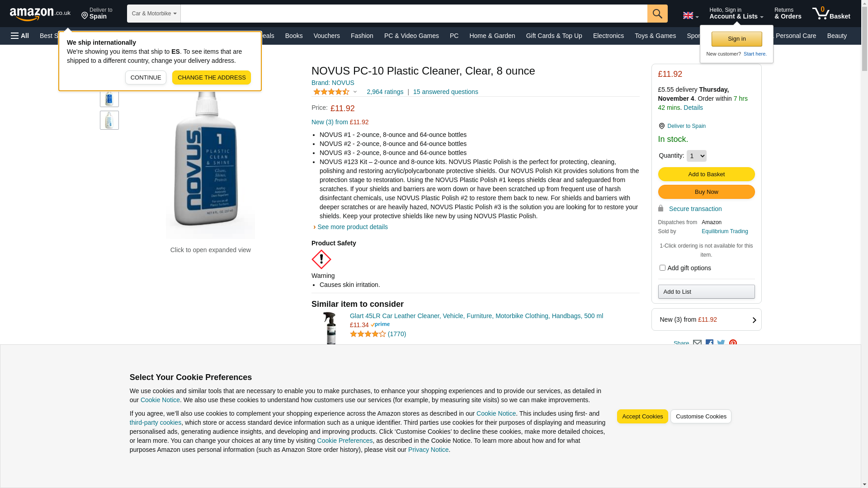This screenshot has height=488, width=868.
Task: Share product via Facebook icon
Action: (x=709, y=343)
